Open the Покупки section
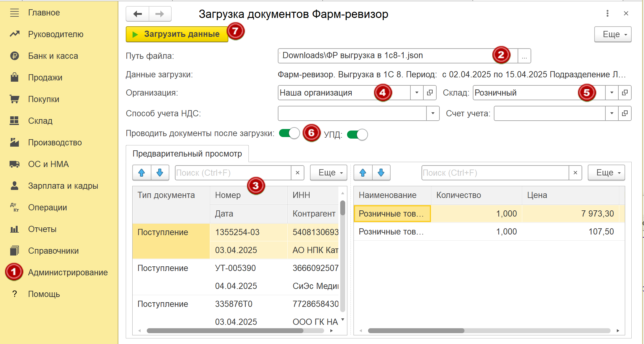644x344 pixels. coord(44,99)
